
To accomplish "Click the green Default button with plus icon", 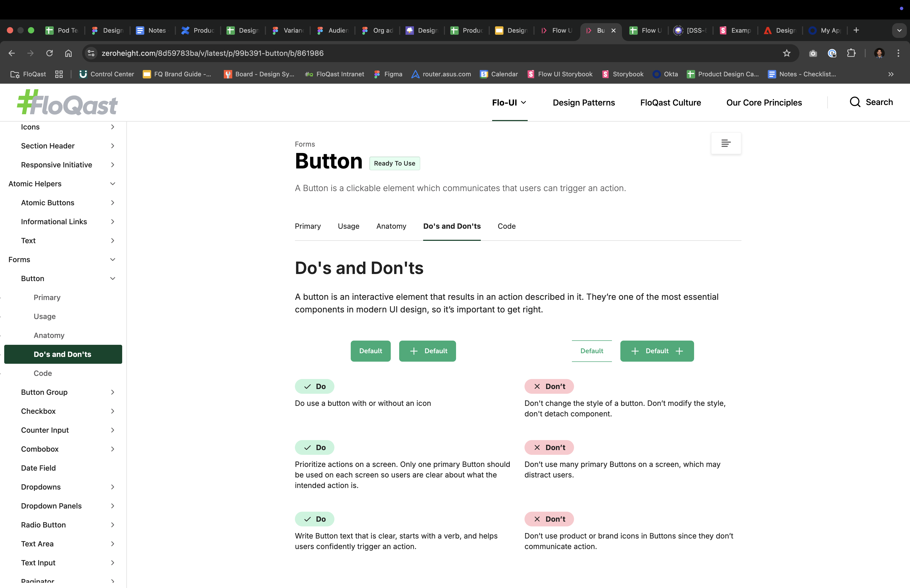I will click(427, 351).
